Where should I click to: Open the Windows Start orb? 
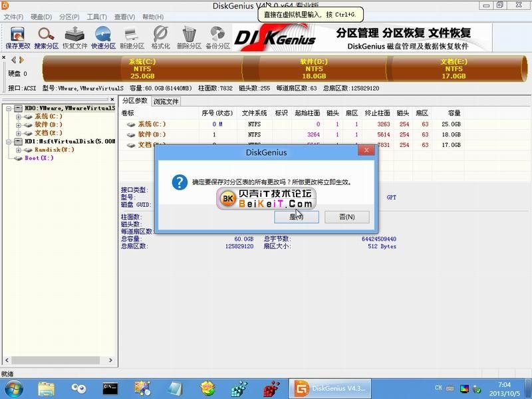(14, 389)
